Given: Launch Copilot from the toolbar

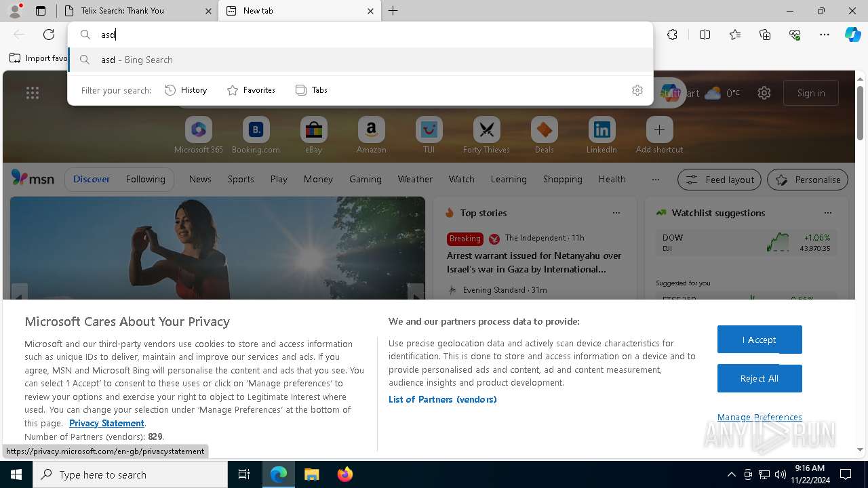Looking at the screenshot, I should coord(852,35).
